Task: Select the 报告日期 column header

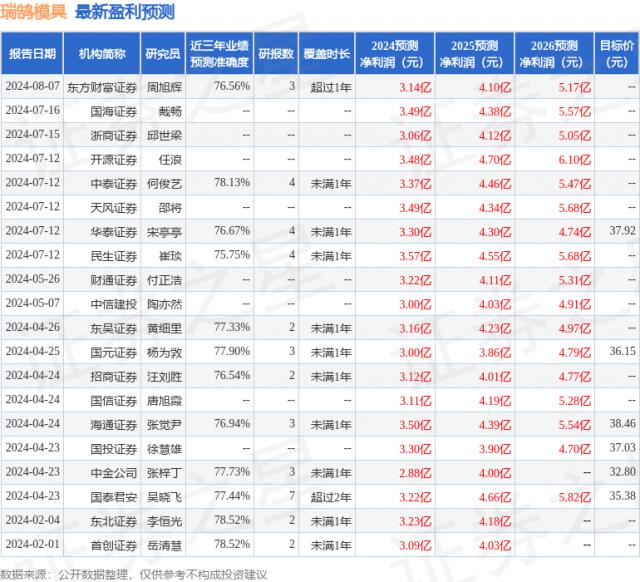Action: 33,53
